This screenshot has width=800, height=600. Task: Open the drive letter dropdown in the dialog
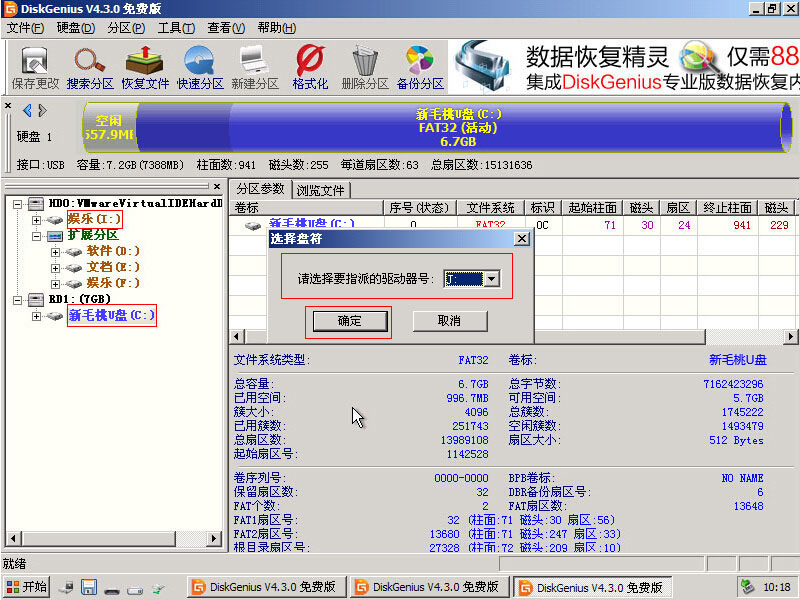(x=491, y=279)
